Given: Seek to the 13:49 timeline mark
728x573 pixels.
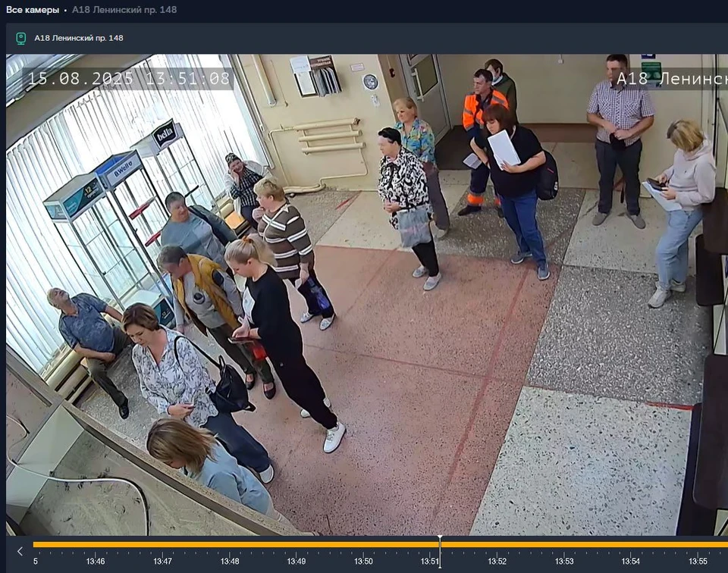Looking at the screenshot, I should [297, 562].
